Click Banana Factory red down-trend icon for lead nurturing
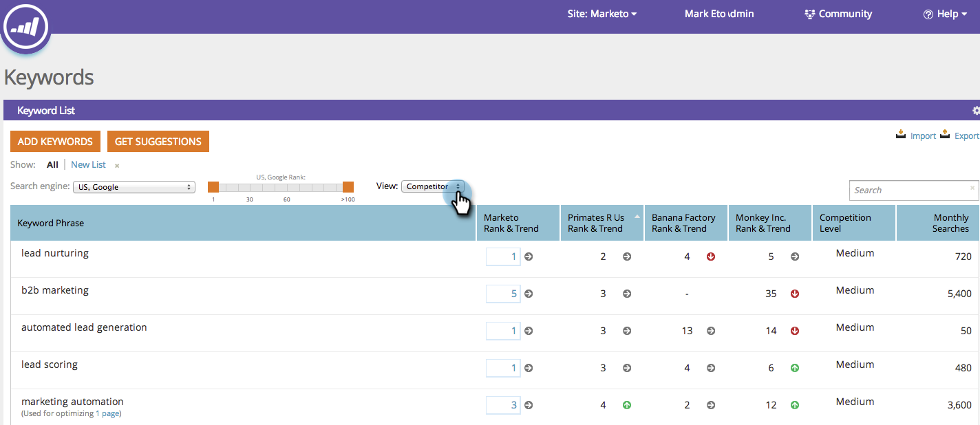Image resolution: width=980 pixels, height=425 pixels. pyautogui.click(x=711, y=257)
